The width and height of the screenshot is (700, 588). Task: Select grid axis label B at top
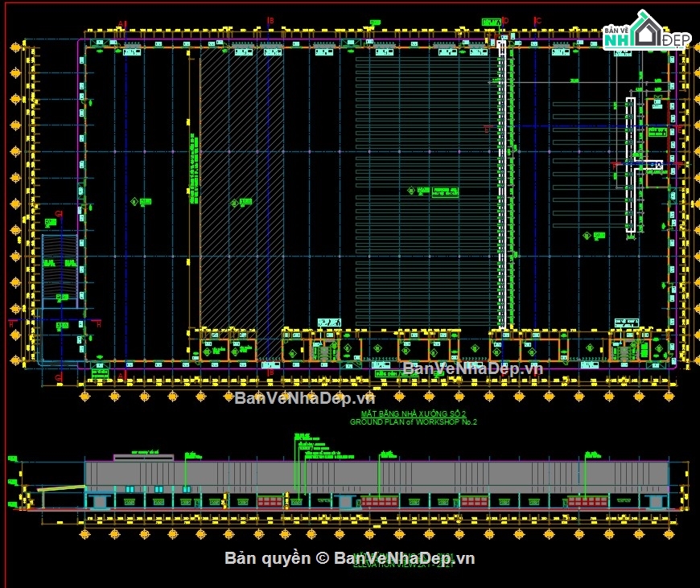point(271,21)
